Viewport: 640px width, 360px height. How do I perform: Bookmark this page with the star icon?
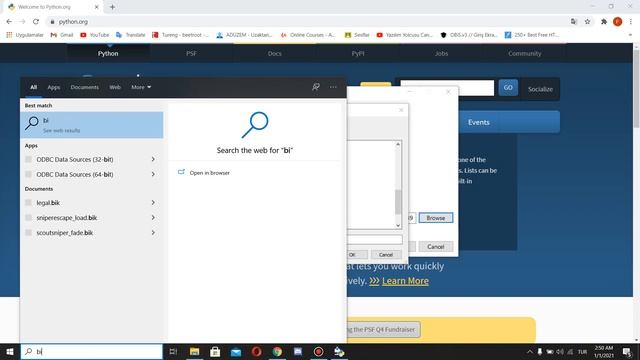587,22
